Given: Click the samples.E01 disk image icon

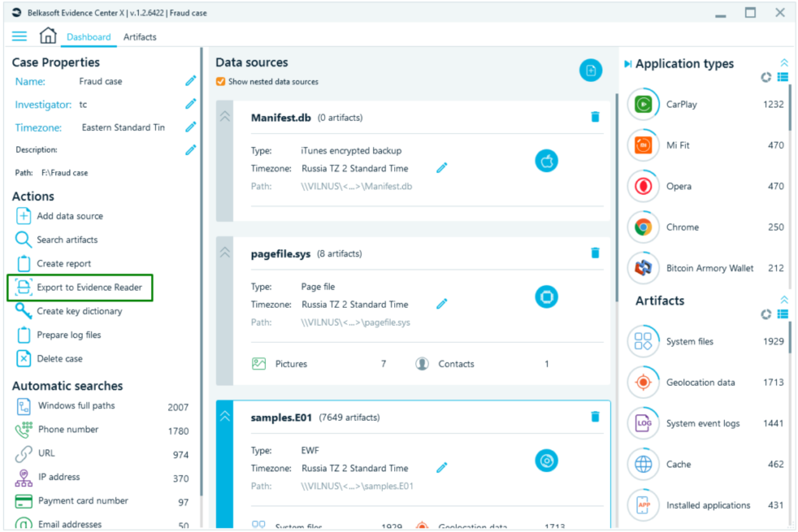Looking at the screenshot, I should (546, 461).
